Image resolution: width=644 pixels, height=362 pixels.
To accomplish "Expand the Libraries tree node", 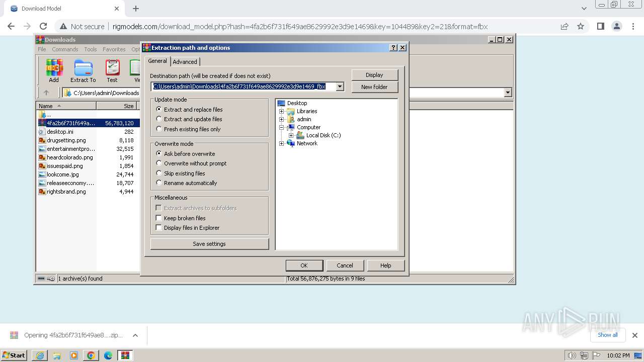I will (x=282, y=111).
